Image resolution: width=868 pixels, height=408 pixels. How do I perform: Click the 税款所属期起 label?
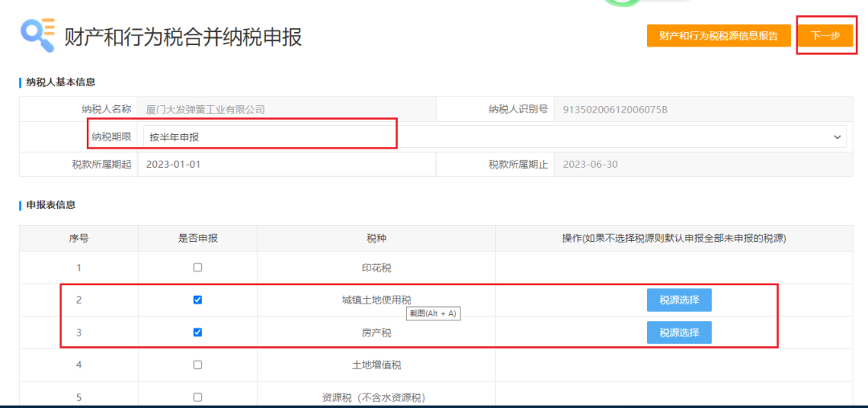101,164
